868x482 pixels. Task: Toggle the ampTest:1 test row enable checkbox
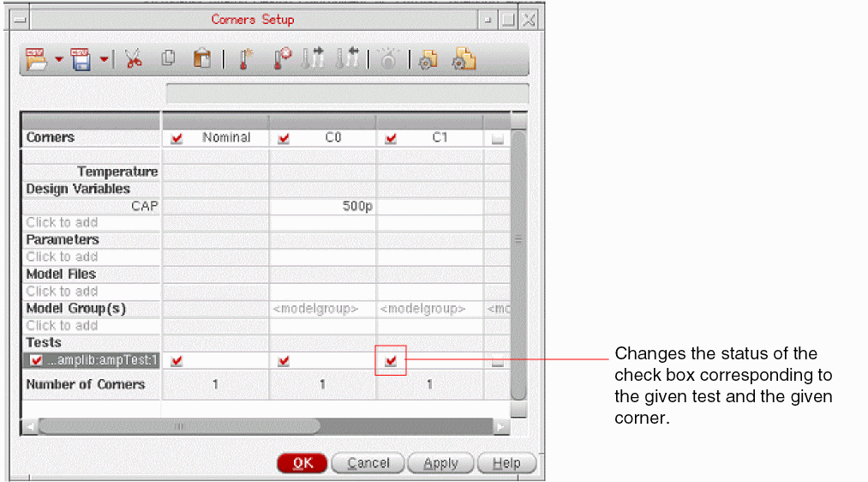click(x=36, y=360)
